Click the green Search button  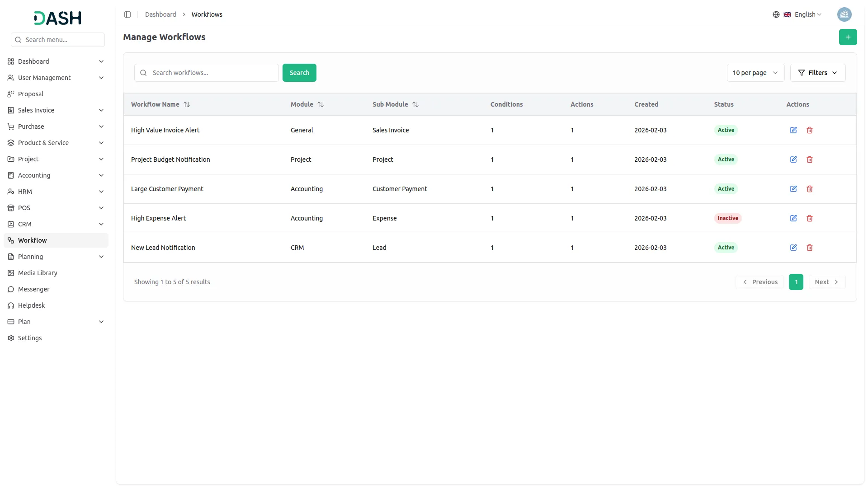(299, 73)
